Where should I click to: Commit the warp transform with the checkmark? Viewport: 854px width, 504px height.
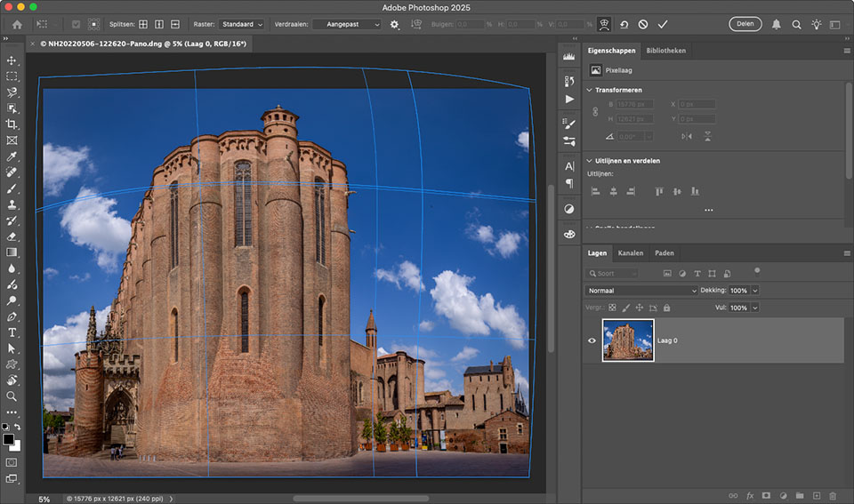click(x=662, y=24)
